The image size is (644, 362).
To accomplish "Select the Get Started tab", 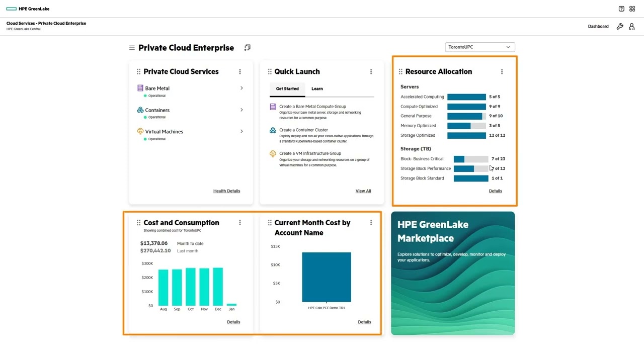I will tap(287, 88).
